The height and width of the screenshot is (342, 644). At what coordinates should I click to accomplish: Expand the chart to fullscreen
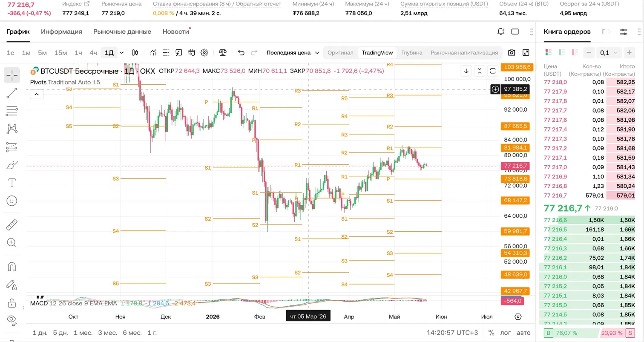tap(526, 53)
